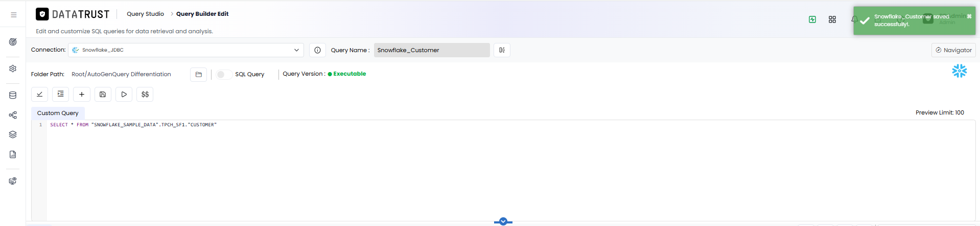This screenshot has height=226, width=980.
Task: Toggle the SQL Query switch
Action: (224, 75)
